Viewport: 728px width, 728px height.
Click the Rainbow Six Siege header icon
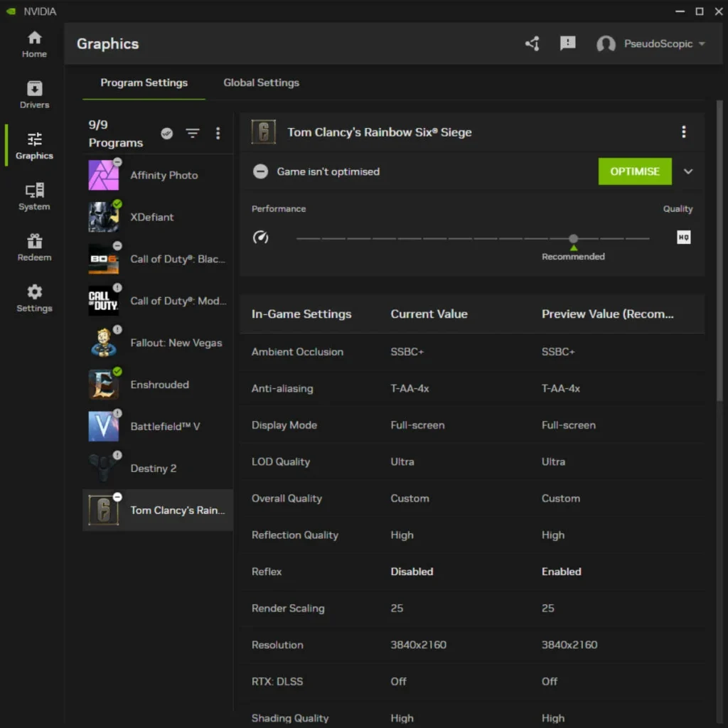(263, 132)
